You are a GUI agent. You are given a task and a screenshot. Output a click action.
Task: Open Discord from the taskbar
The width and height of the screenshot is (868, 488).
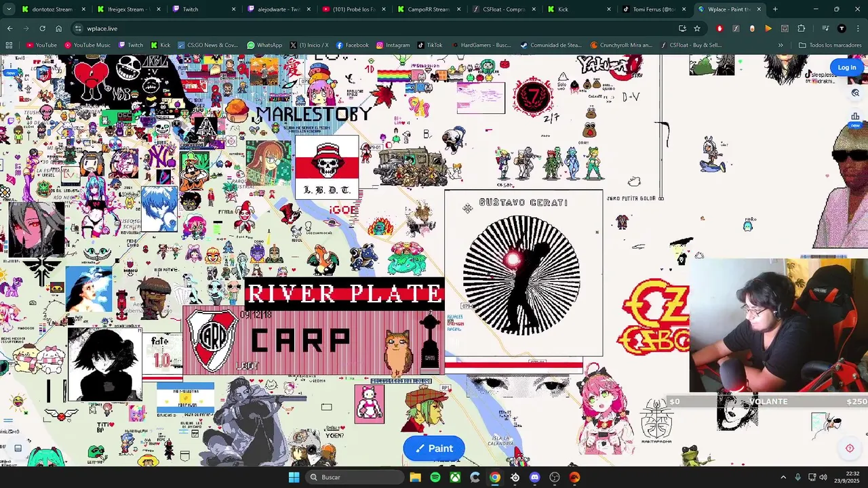coord(535,477)
